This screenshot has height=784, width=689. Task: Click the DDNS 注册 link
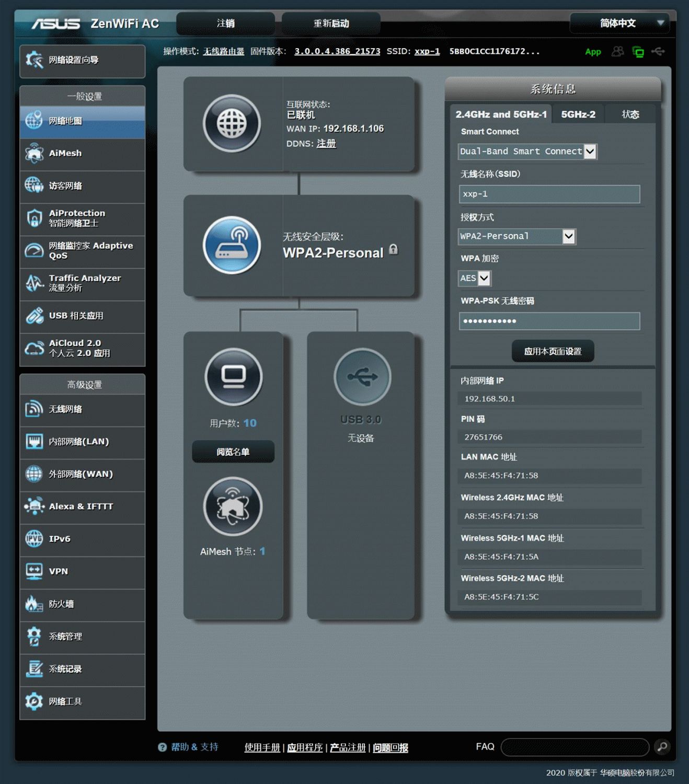326,143
